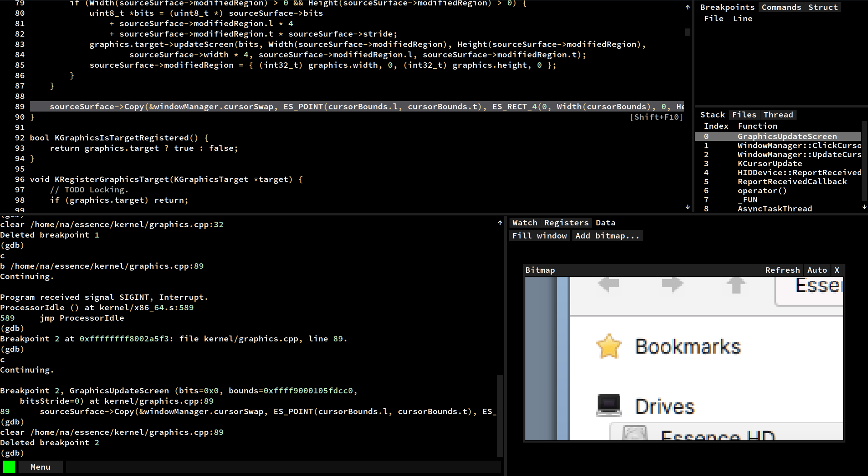The height and width of the screenshot is (476, 868).
Task: Open the Menu at the bottom left
Action: click(x=40, y=467)
